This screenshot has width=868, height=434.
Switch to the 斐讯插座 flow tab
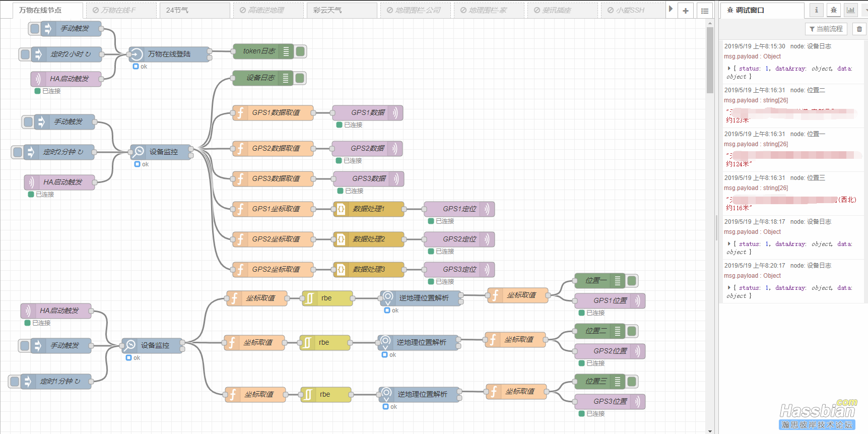[563, 11]
